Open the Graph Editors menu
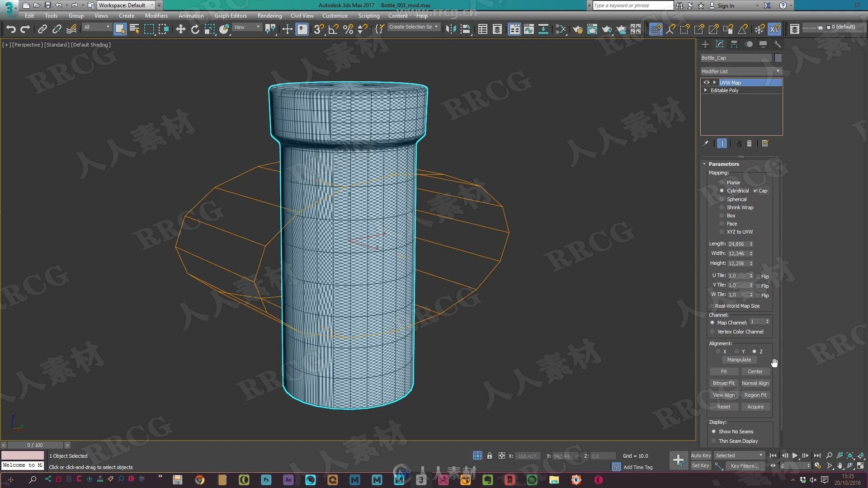This screenshot has height=488, width=868. tap(231, 16)
